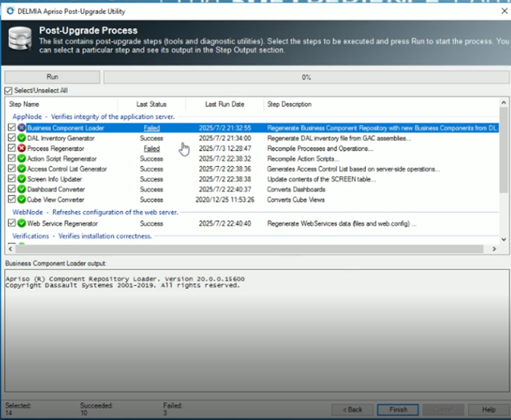Click the Screen Info Updater success icon
This screenshot has height=420, width=511.
coord(21,178)
